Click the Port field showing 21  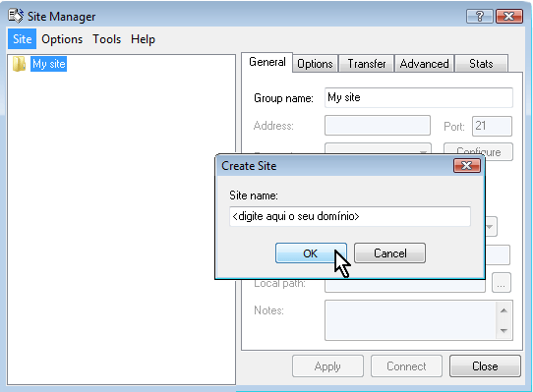click(492, 126)
